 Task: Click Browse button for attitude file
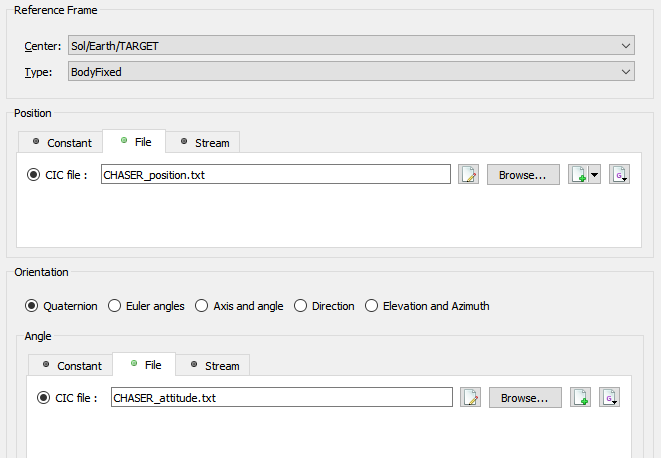(525, 398)
